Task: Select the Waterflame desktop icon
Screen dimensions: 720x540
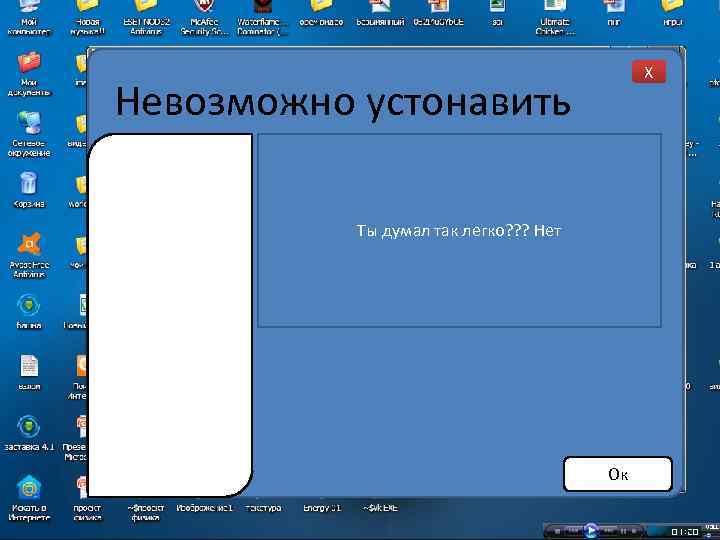Action: point(263,17)
